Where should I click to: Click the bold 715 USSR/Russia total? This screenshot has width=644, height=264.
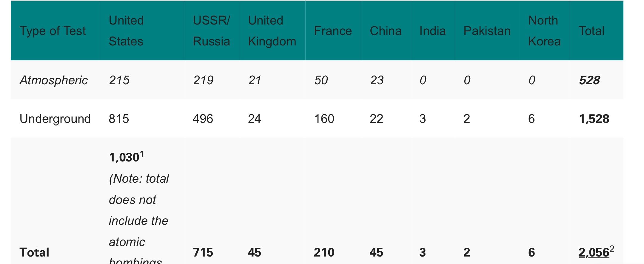(x=203, y=253)
